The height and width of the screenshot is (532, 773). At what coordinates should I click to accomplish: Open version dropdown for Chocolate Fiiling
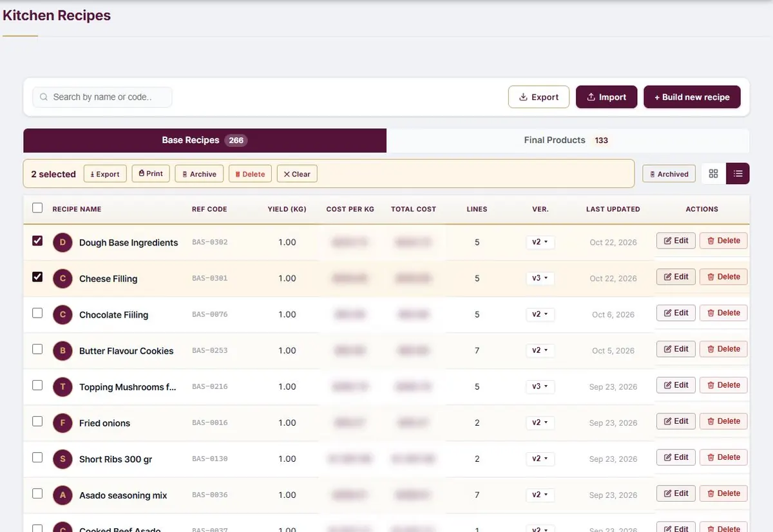pos(540,314)
